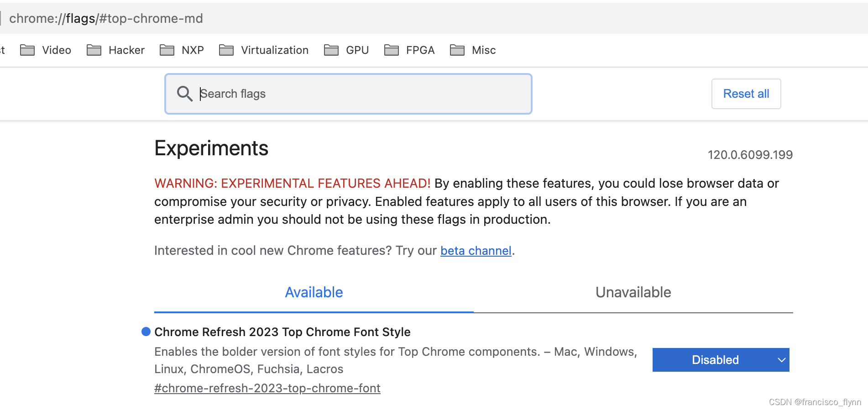Click the magnifier icon in the flags search box

click(x=184, y=94)
